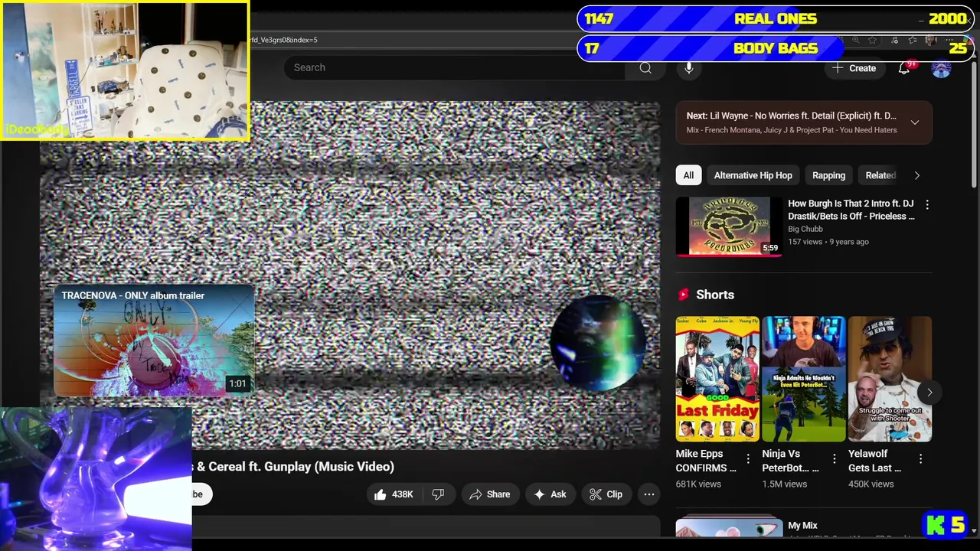
Task: Click Mix - French Montana playlist subtitle
Action: [x=792, y=130]
